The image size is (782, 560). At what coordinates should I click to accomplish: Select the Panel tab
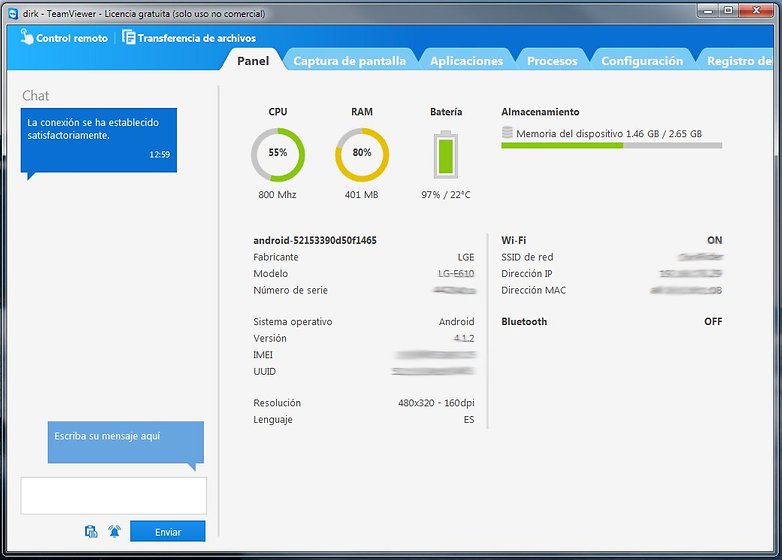253,61
